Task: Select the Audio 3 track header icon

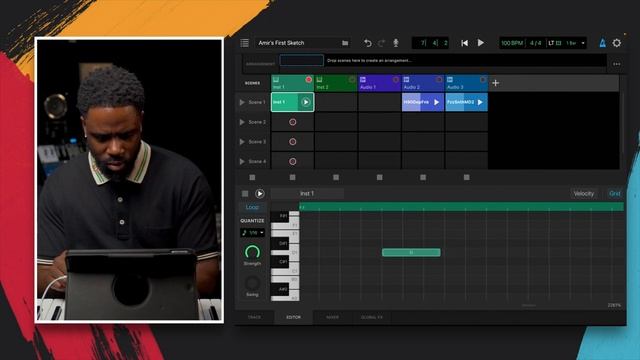Action: point(450,79)
